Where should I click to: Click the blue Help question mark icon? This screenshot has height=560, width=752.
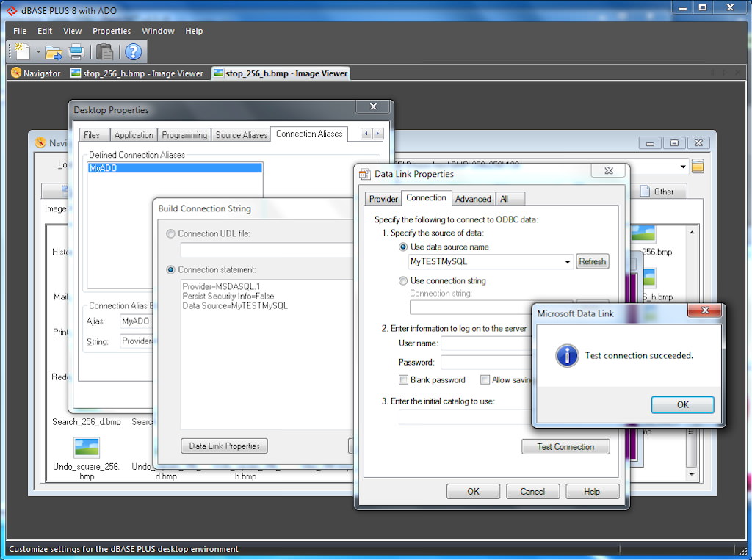[134, 52]
